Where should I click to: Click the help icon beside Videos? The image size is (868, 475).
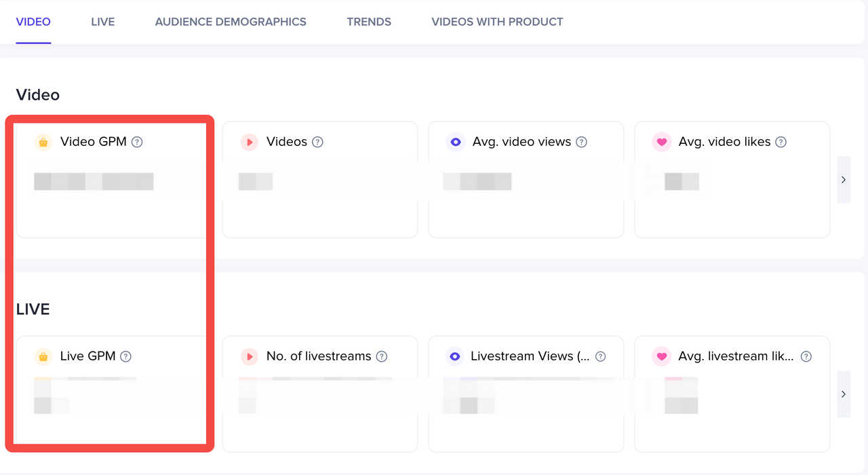[317, 142]
